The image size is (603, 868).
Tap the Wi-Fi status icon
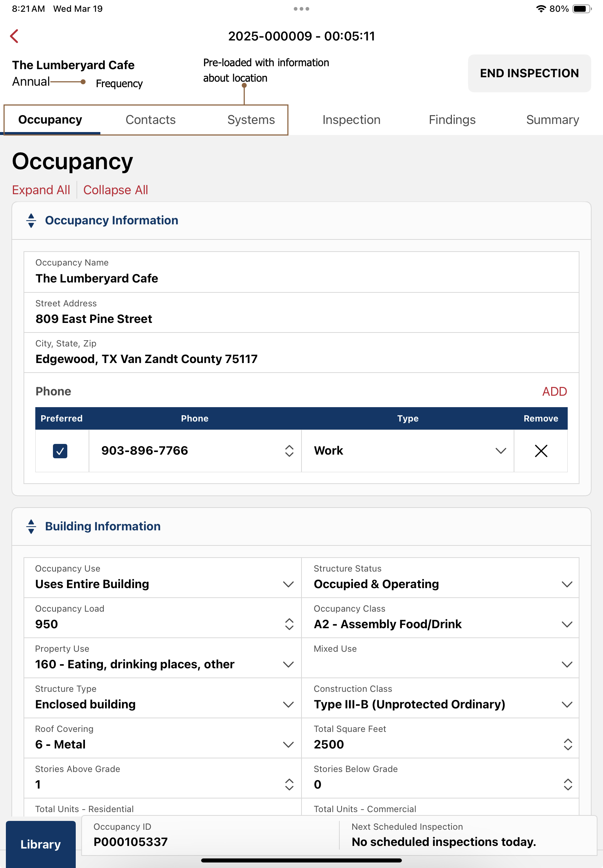541,9
